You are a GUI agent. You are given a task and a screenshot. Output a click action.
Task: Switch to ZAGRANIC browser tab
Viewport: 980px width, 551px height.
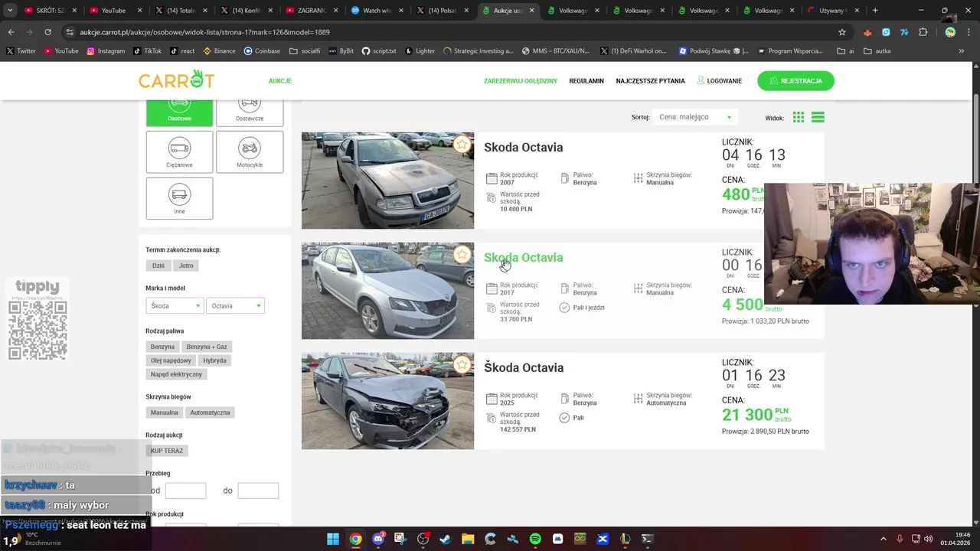[311, 11]
